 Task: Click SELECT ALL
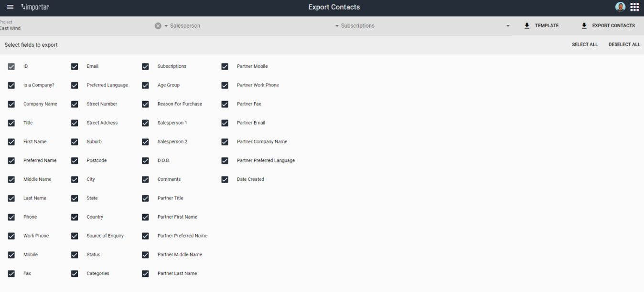coord(584,44)
